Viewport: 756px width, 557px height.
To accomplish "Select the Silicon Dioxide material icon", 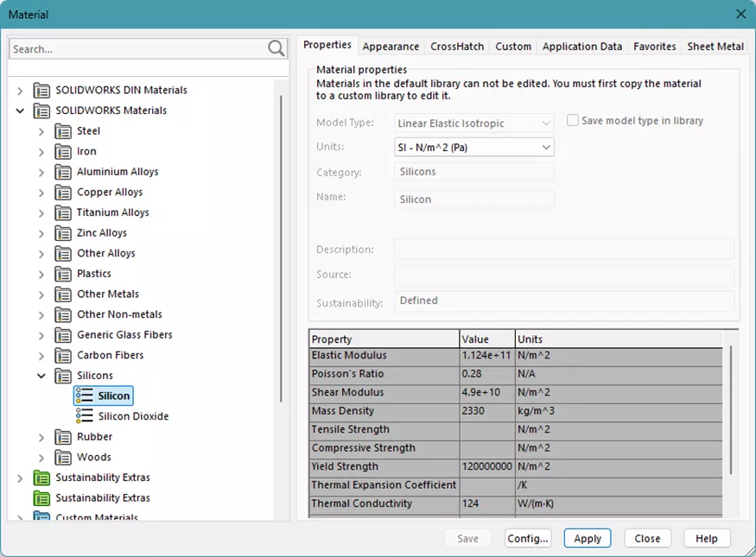I will (x=86, y=415).
